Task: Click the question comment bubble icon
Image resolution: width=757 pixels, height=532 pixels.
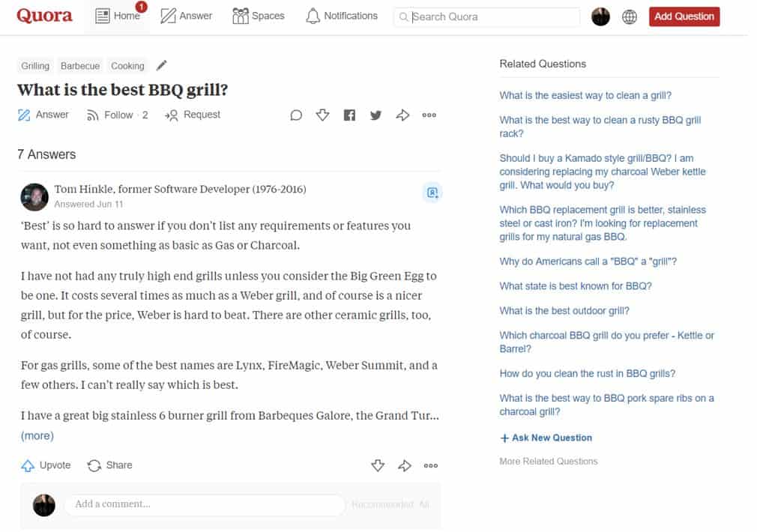Action: [296, 115]
